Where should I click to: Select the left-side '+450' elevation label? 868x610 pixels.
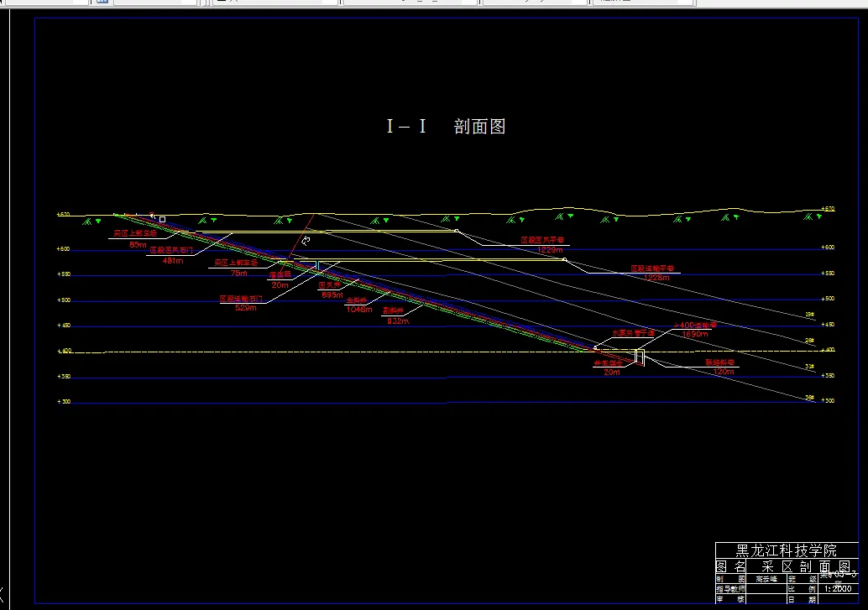tap(64, 326)
